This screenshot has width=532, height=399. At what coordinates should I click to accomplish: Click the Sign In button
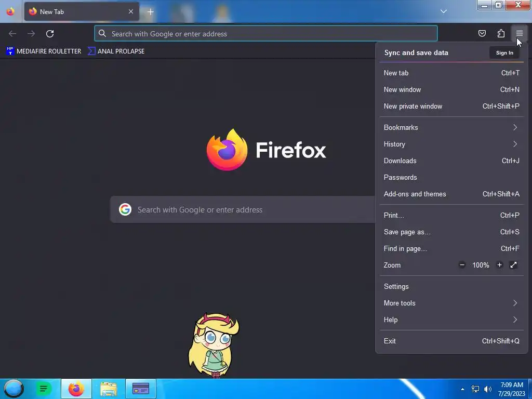(x=504, y=52)
